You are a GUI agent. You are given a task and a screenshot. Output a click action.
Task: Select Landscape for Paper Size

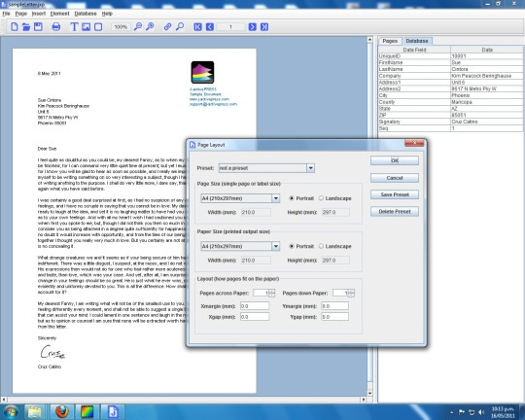[334, 246]
